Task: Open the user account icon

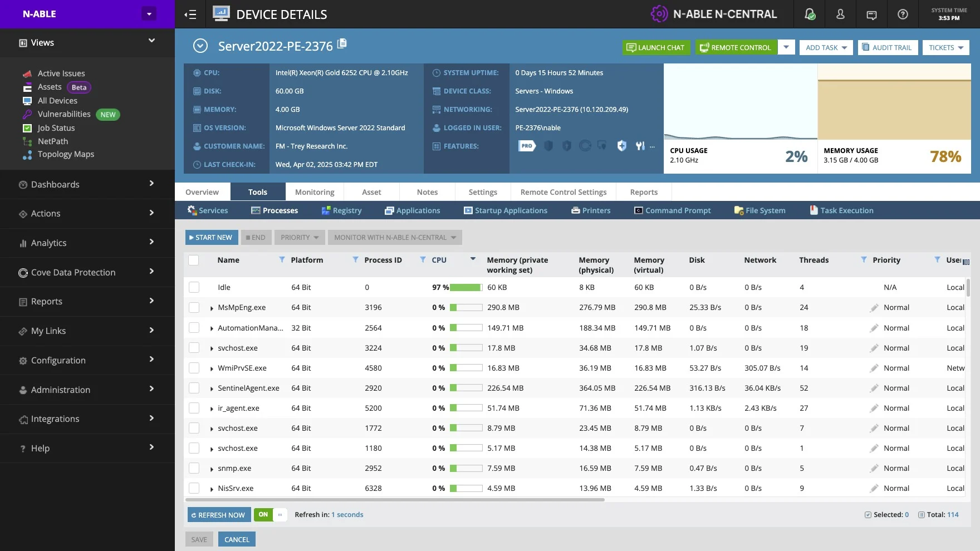Action: [841, 14]
